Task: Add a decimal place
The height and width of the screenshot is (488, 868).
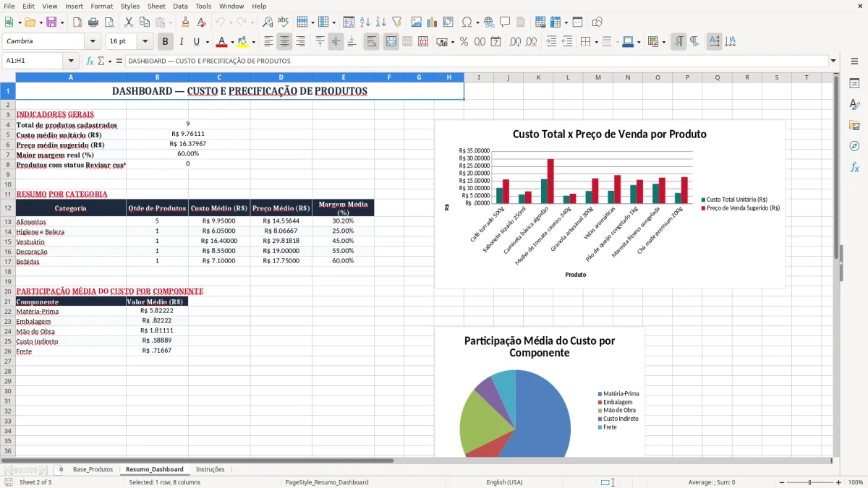Action: click(515, 42)
